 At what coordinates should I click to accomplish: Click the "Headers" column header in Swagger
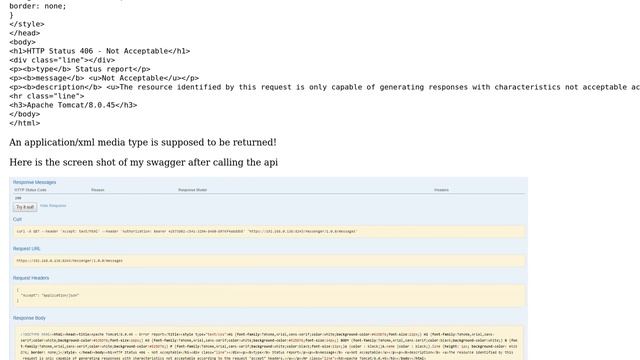click(441, 190)
